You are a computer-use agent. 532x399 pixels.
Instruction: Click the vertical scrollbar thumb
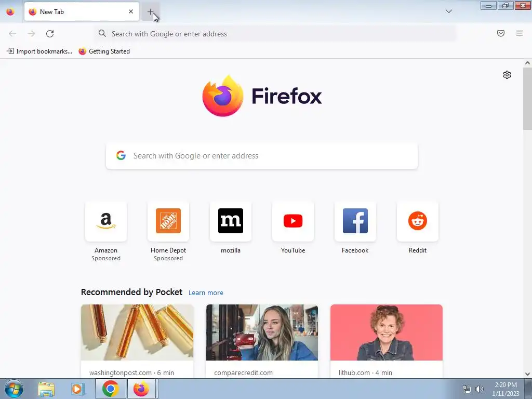[x=527, y=98]
